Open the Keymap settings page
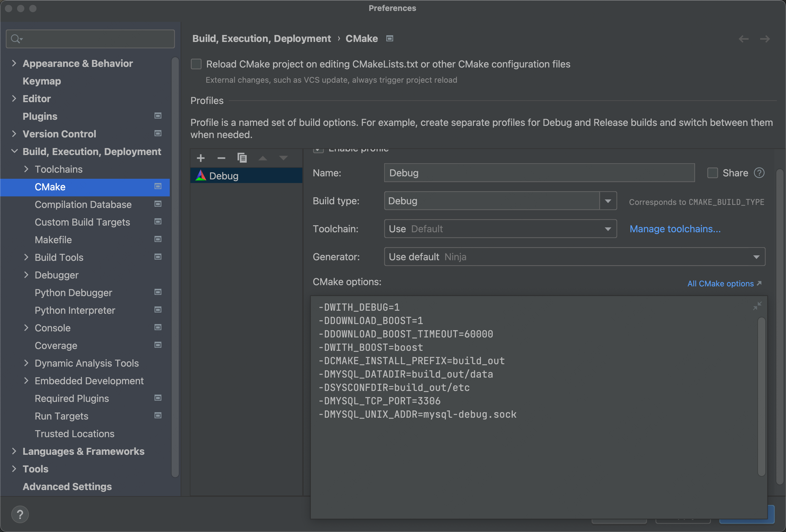 click(42, 81)
